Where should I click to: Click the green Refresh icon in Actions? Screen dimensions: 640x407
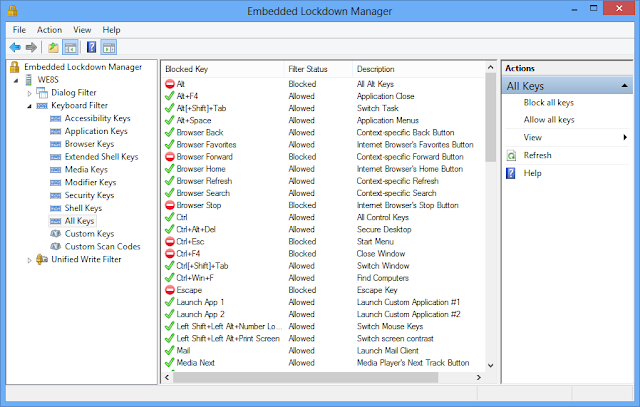(511, 156)
